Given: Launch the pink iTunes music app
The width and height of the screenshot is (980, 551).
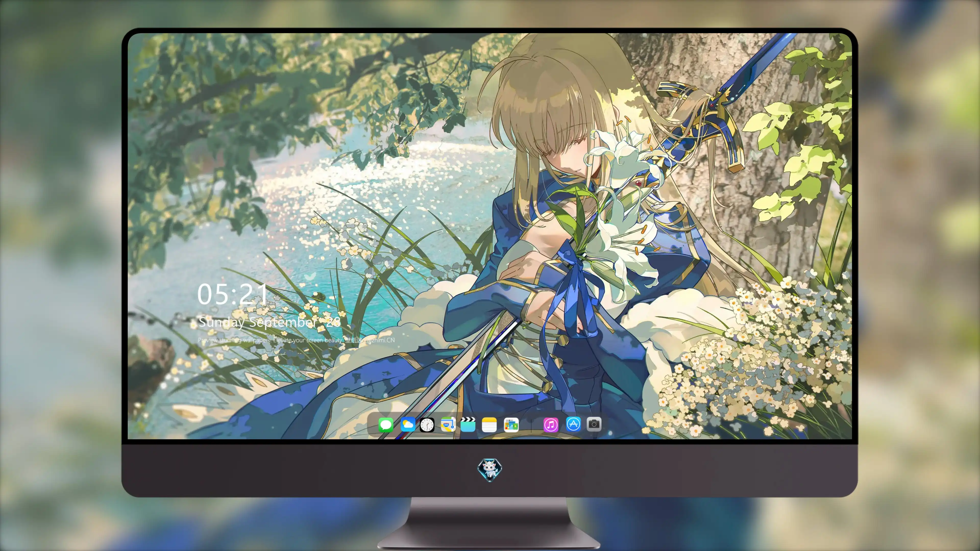Looking at the screenshot, I should point(551,424).
